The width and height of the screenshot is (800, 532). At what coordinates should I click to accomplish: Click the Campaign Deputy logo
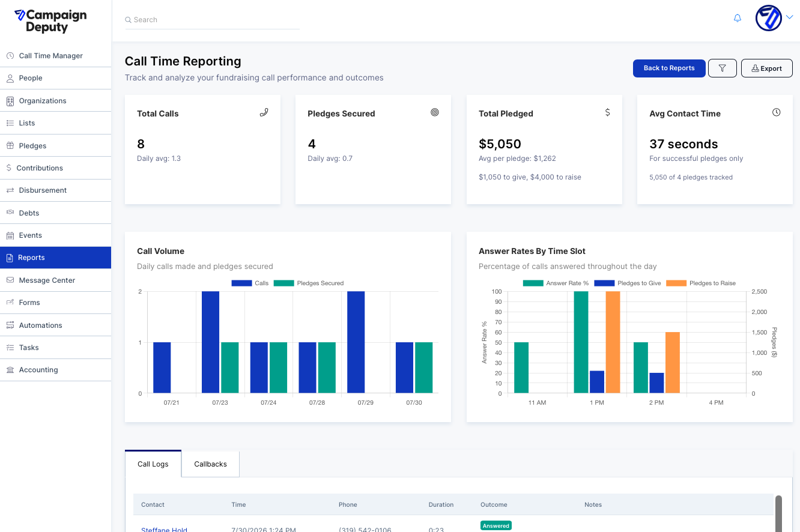(50, 21)
